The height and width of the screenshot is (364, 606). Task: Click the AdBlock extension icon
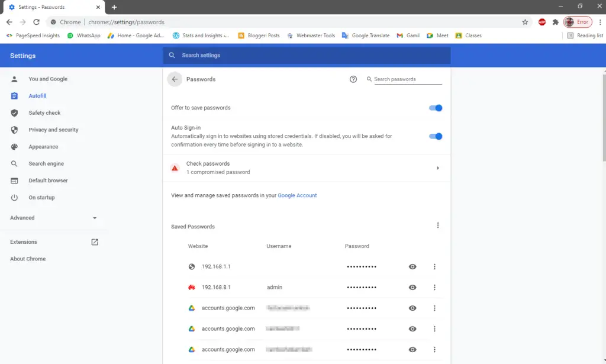(541, 21)
